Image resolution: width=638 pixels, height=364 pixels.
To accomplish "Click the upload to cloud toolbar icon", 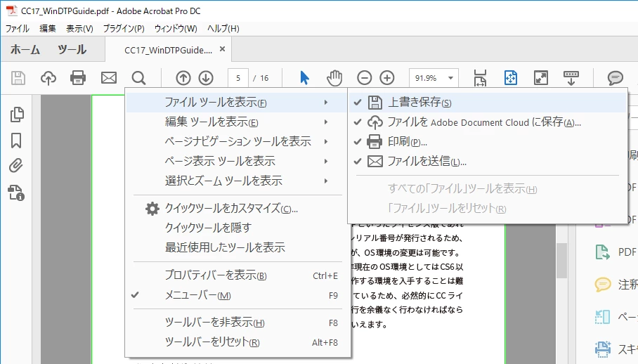I will click(48, 78).
